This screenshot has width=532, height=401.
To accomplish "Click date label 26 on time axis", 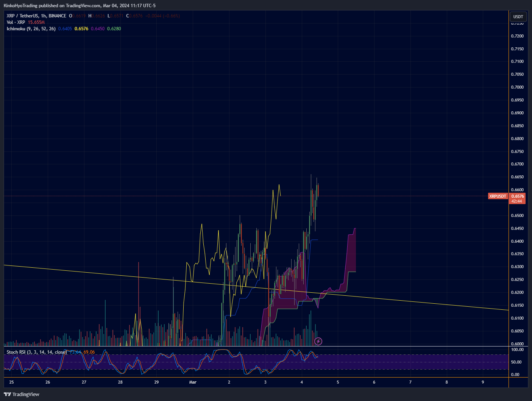I will [x=48, y=382].
